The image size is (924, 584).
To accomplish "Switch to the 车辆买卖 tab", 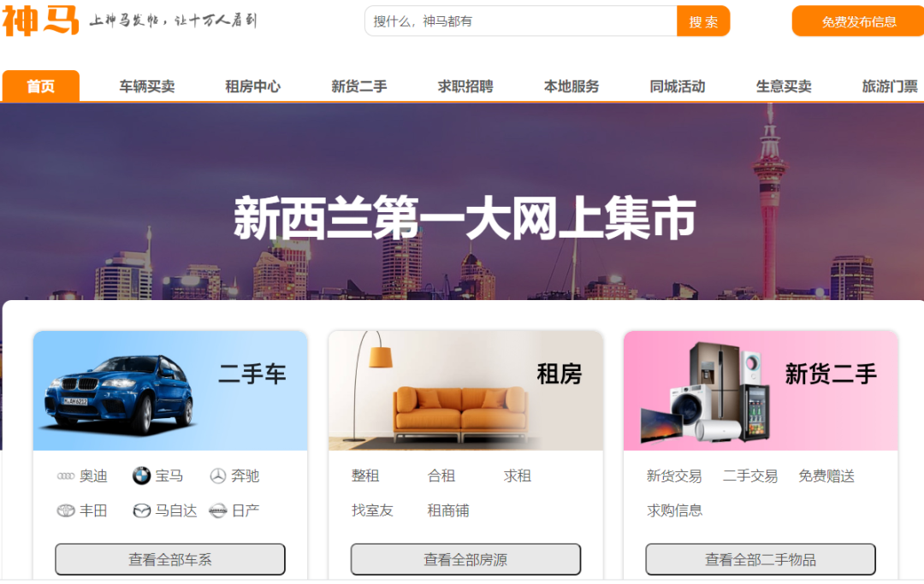I will click(x=147, y=86).
